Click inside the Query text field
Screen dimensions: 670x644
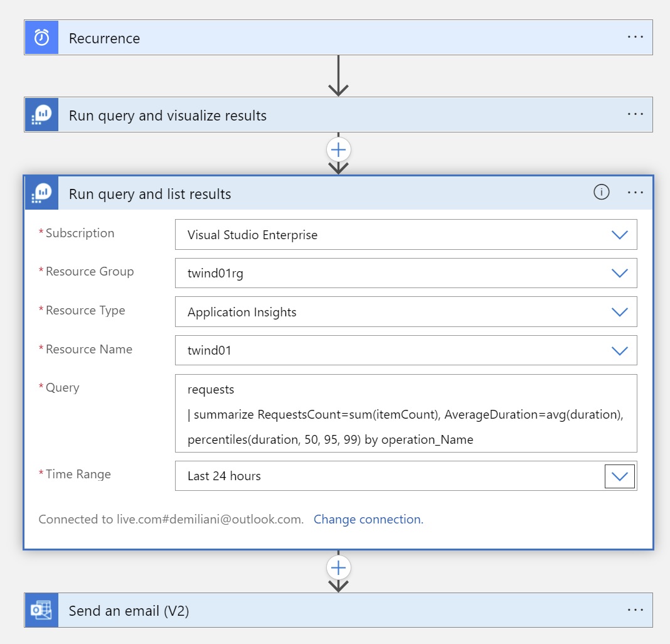(x=405, y=414)
